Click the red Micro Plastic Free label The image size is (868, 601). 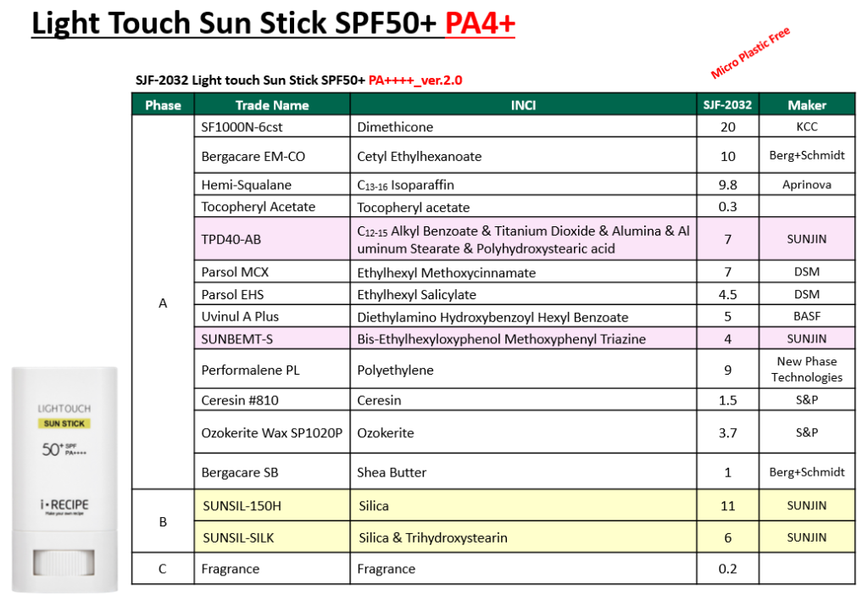(750, 53)
